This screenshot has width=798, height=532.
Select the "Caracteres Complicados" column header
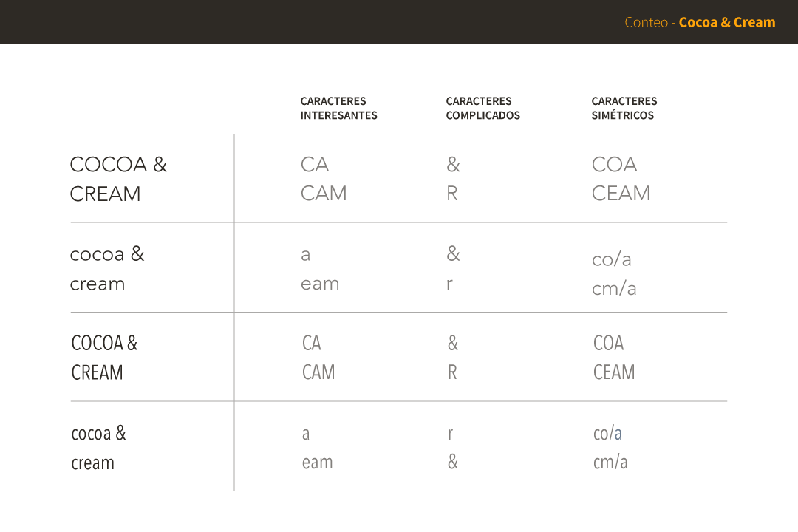pos(482,108)
